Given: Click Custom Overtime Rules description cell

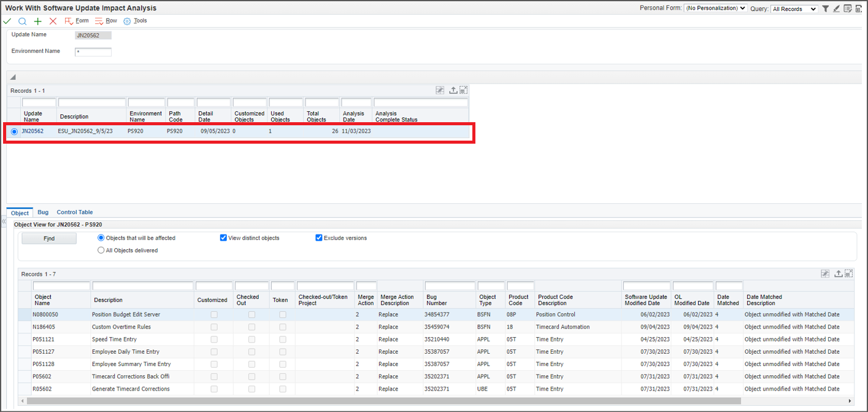Looking at the screenshot, I should pyautogui.click(x=121, y=327).
